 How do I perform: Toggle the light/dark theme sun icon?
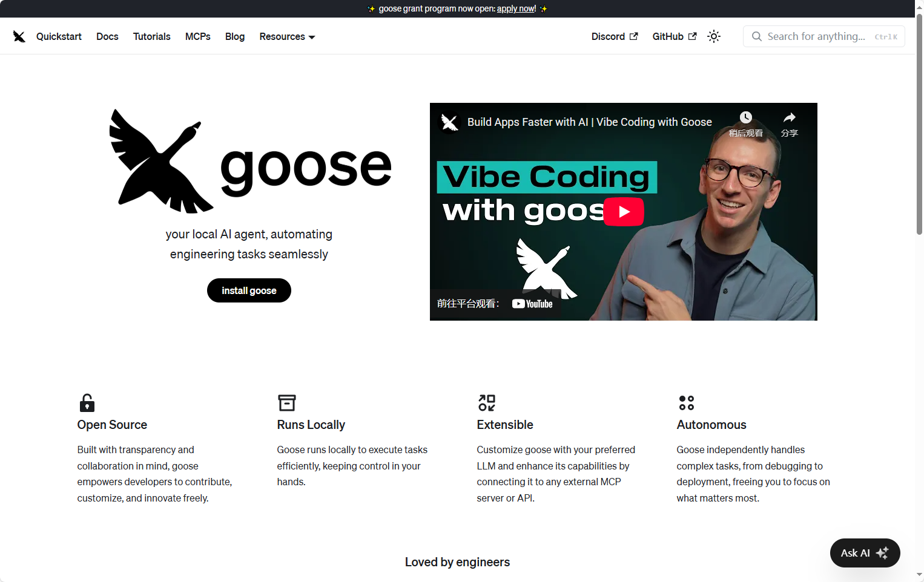click(714, 36)
